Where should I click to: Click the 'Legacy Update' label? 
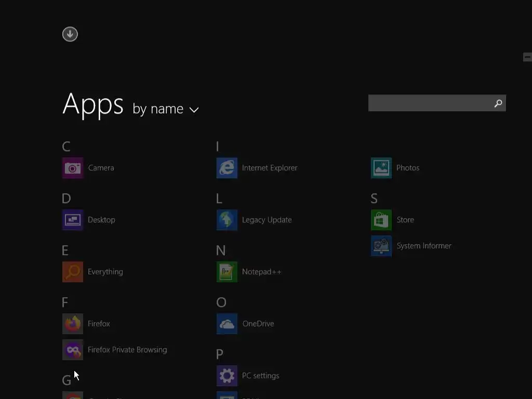pos(267,220)
